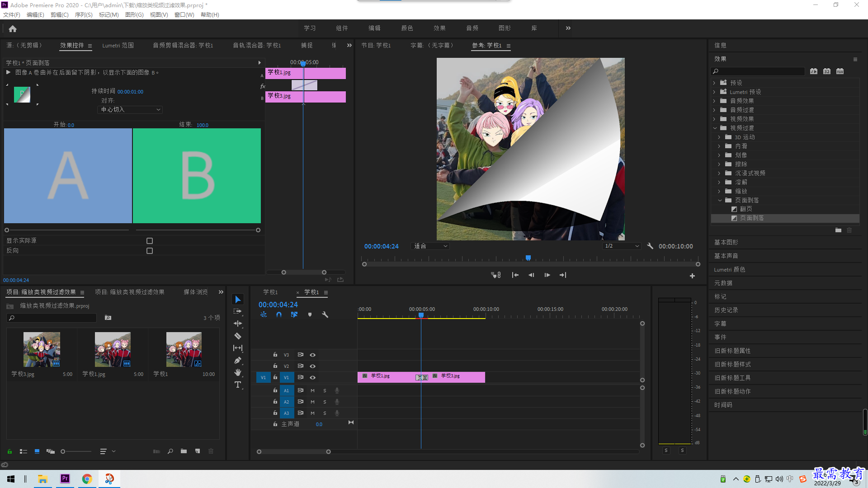
Task: Switch to the 媒体浏览 tab
Action: [195, 292]
